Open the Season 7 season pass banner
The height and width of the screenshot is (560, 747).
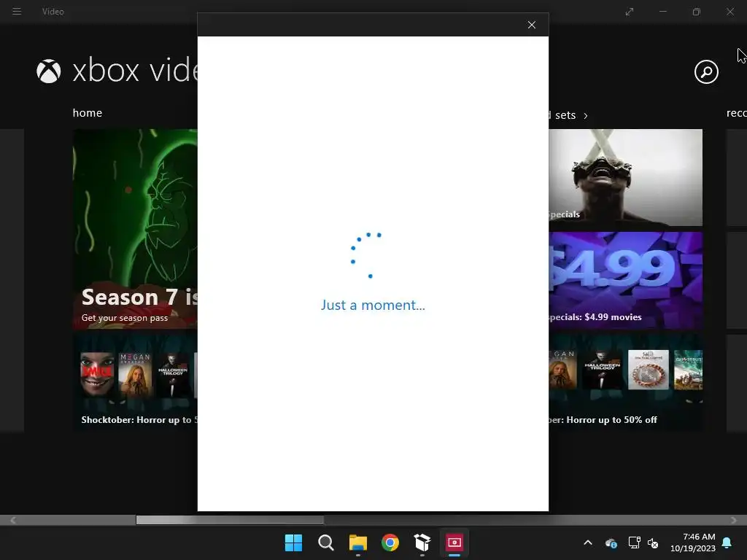[135, 229]
